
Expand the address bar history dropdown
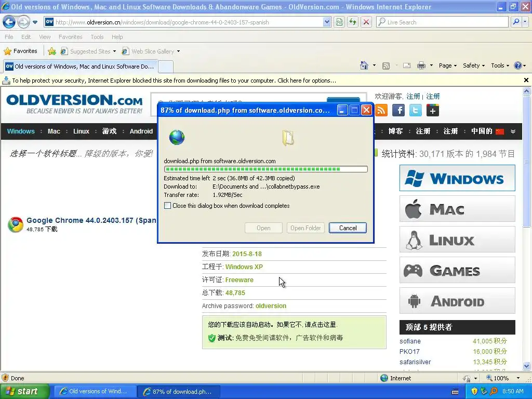tap(327, 22)
